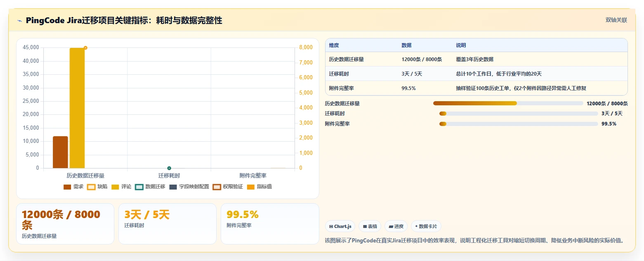Click the 双轴关联 label in the header
Image resolution: width=644 pixels, height=261 pixels.
point(616,20)
